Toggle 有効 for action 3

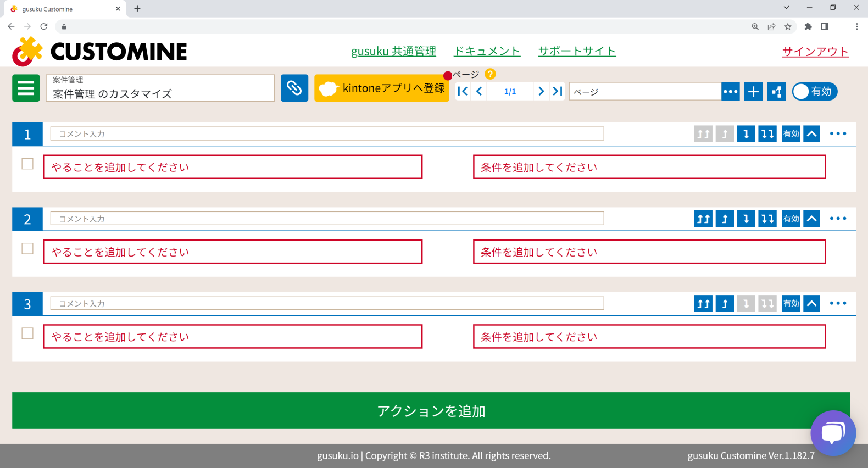click(x=791, y=303)
